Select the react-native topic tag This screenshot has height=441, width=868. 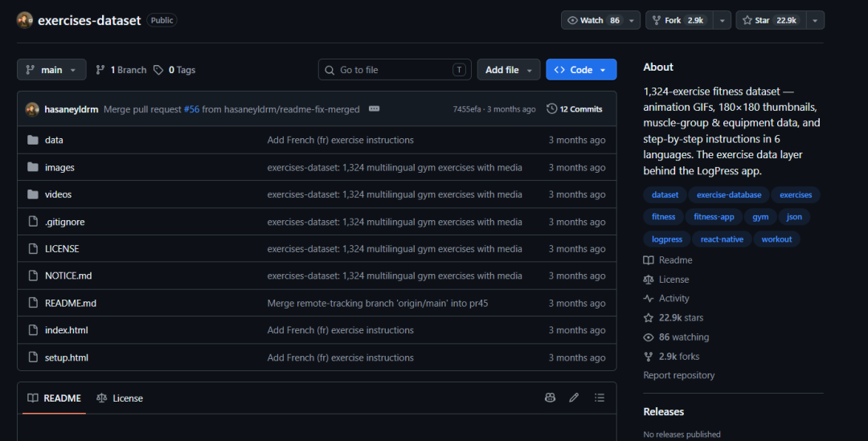(722, 239)
